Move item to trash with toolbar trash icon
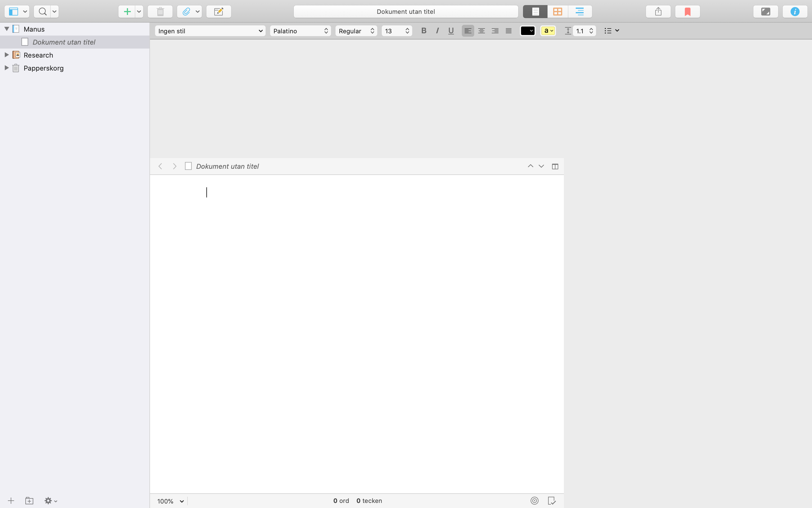812x508 pixels. coord(160,11)
